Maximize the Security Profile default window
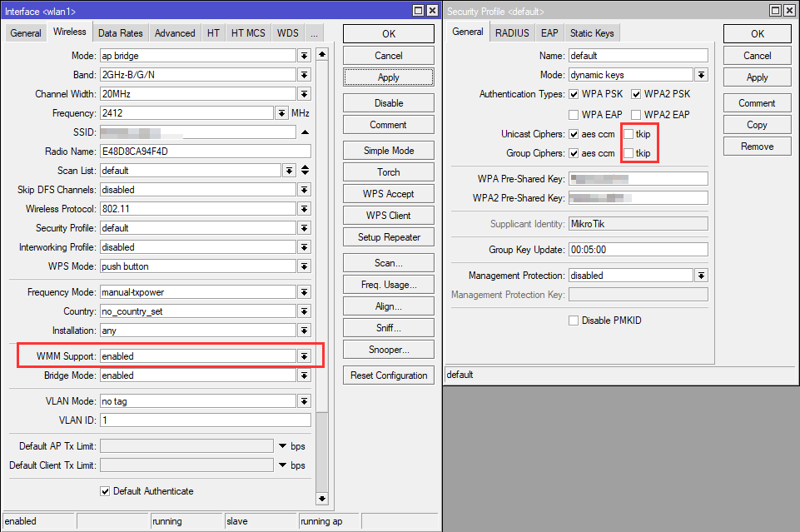 coord(776,10)
